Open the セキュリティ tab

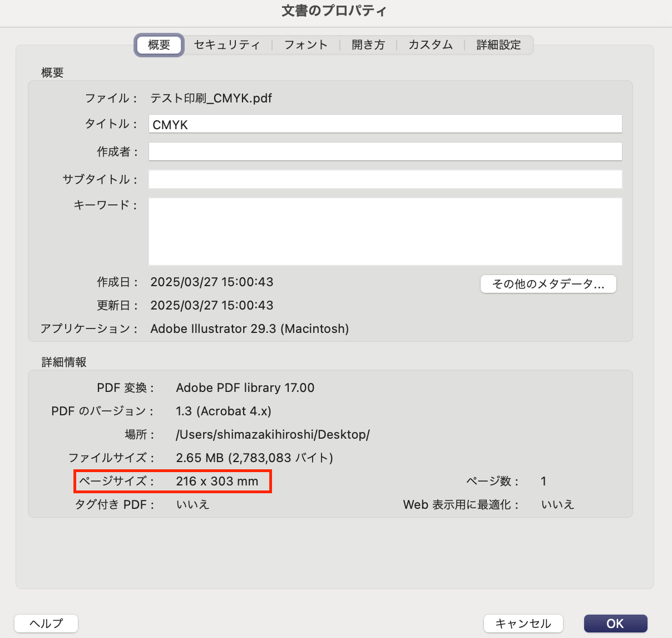click(227, 45)
